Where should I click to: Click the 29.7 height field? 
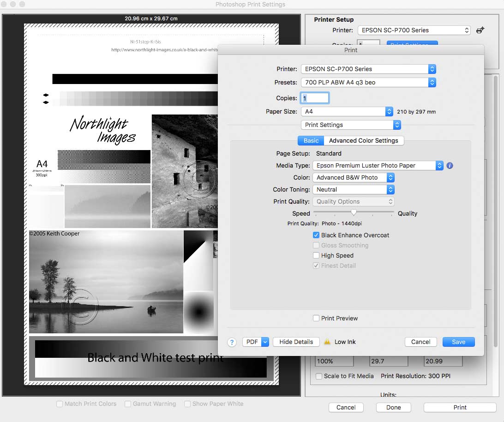[x=389, y=361]
